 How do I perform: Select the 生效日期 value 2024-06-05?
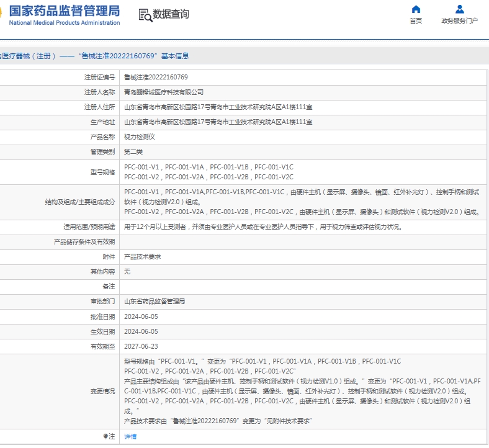click(141, 331)
